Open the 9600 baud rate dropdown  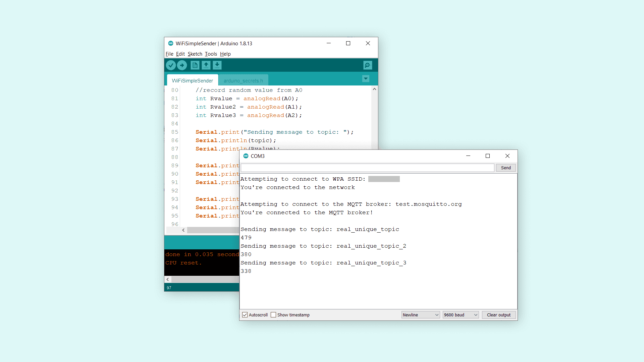(460, 315)
